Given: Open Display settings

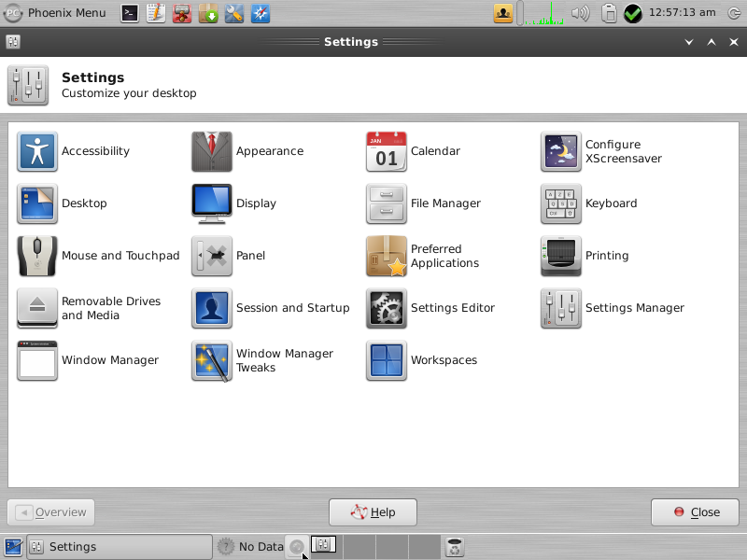Looking at the screenshot, I should click(x=234, y=203).
